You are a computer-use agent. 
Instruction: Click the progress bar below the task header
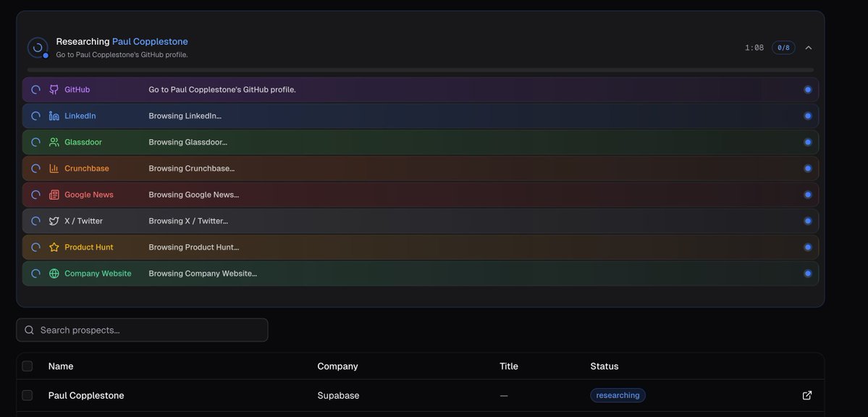tap(420, 68)
